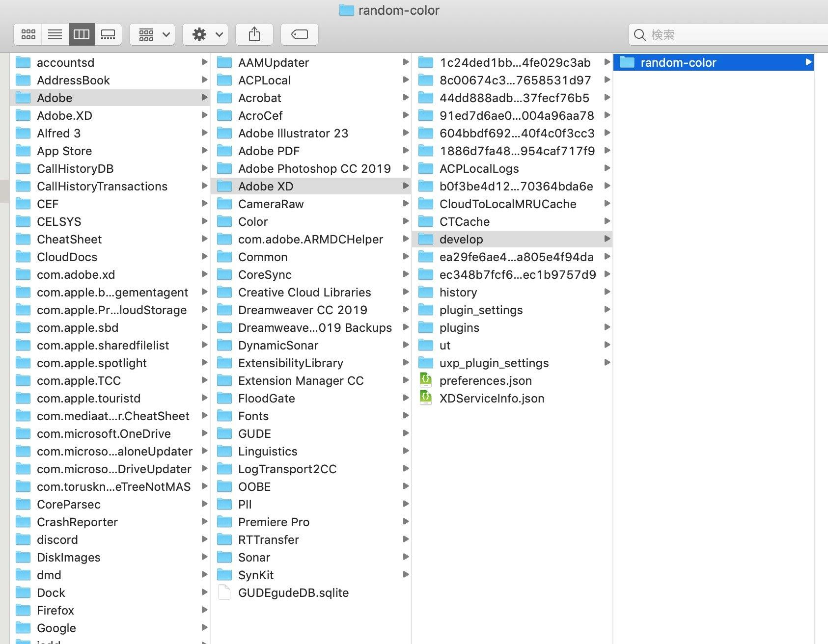Select the Extension Manager CC folder

click(x=311, y=380)
